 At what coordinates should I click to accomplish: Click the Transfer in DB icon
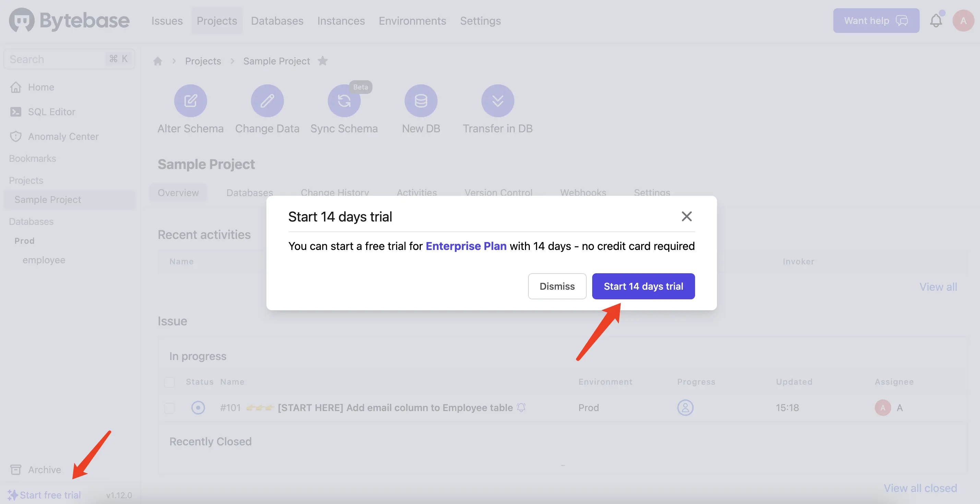498,101
